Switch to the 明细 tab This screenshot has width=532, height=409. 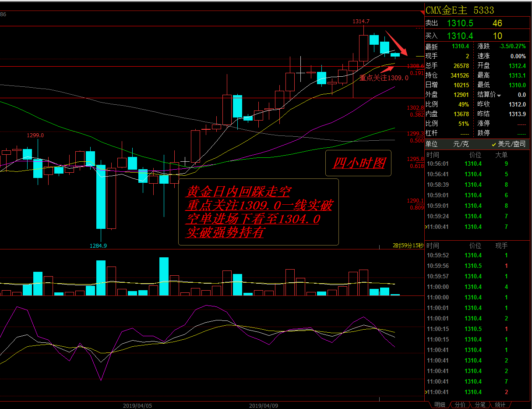click(440, 405)
